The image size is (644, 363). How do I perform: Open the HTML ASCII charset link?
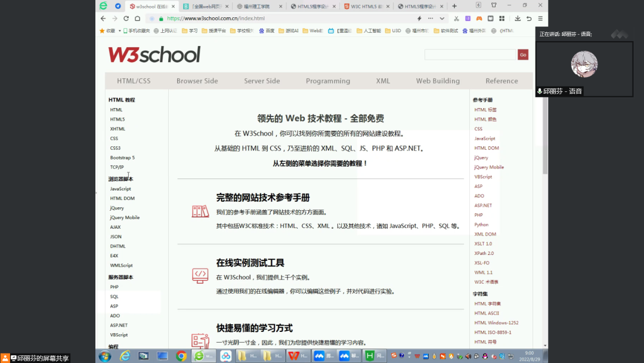pos(487,313)
